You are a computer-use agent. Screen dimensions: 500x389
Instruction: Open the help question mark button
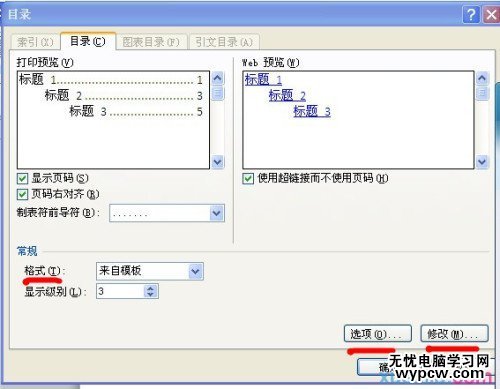[x=471, y=15]
